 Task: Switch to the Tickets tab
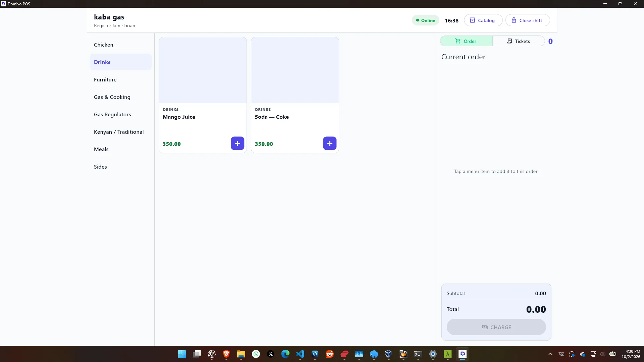(519, 41)
